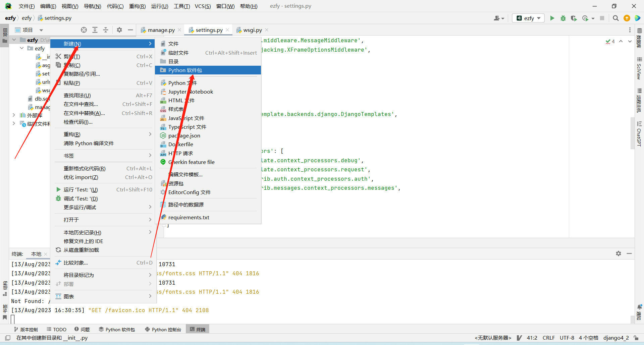
Task: Open the SciView side panel
Action: click(639, 69)
